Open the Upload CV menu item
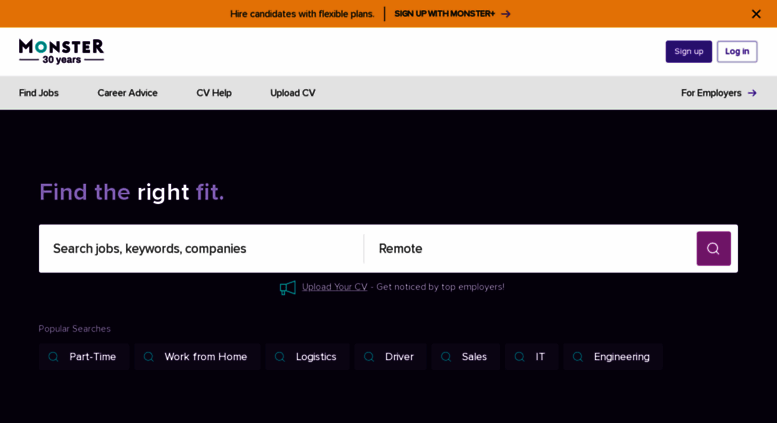 (x=293, y=93)
